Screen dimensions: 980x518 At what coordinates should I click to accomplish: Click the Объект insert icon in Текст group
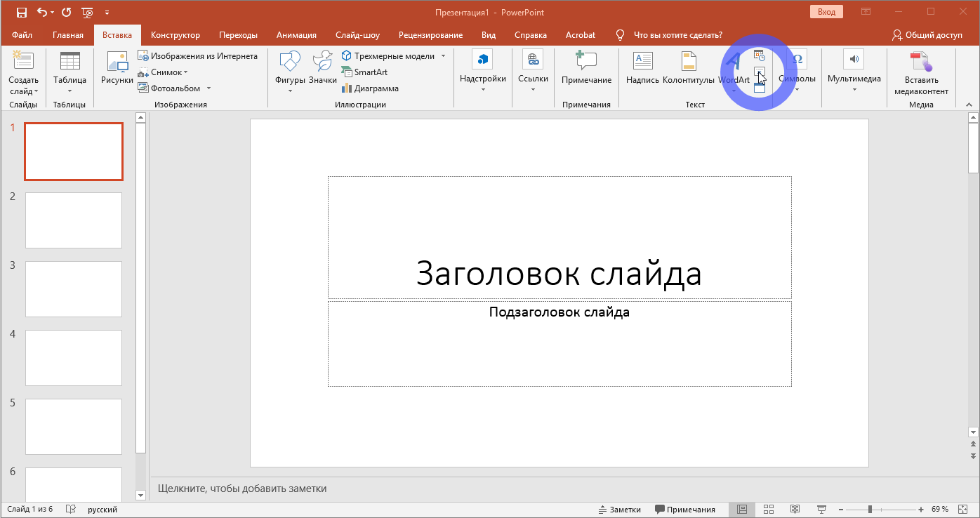click(x=759, y=88)
